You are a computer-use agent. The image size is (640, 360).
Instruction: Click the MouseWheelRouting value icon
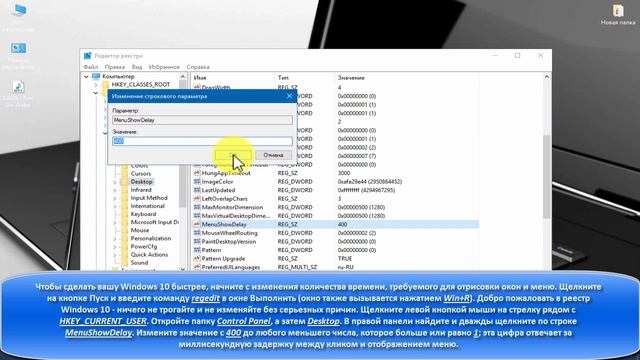[197, 233]
